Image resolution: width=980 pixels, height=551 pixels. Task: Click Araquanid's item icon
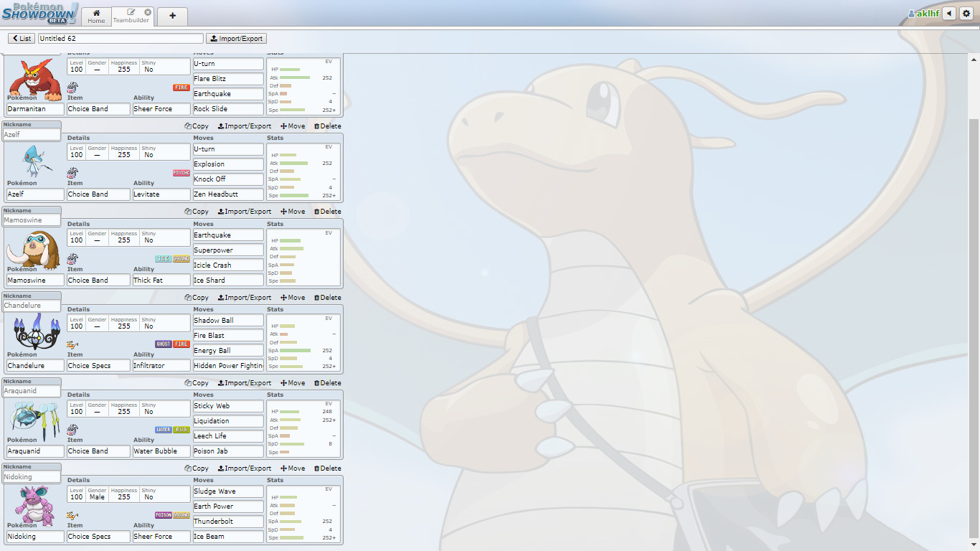(72, 430)
